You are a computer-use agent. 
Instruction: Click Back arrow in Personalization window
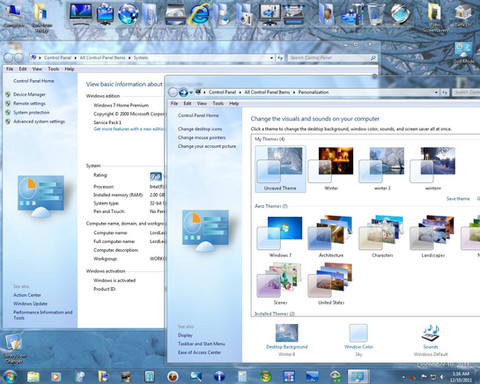pyautogui.click(x=173, y=92)
